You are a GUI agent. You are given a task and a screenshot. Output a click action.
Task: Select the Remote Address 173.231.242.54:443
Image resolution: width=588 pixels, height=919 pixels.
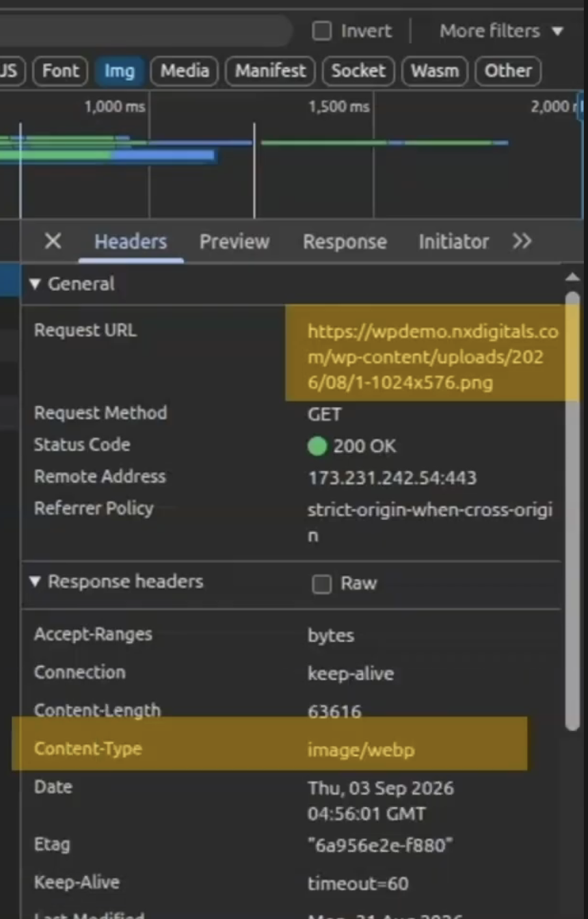pos(392,477)
